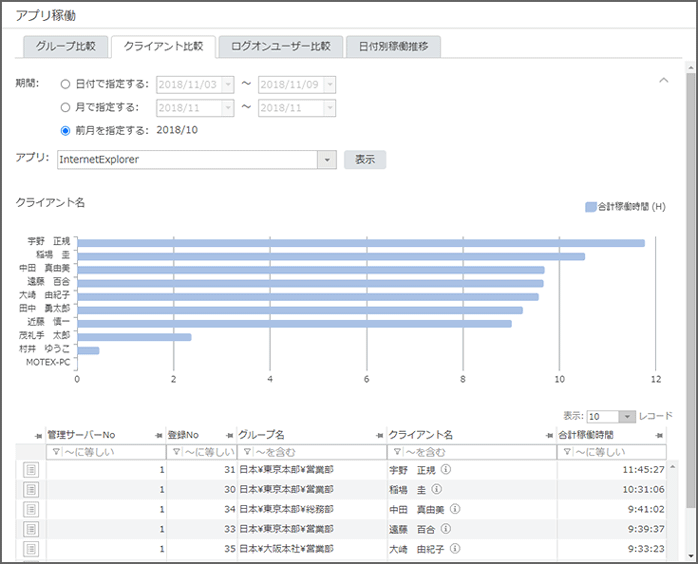The image size is (698, 564).
Task: Sort by グループ名 column header
Action: 261,435
